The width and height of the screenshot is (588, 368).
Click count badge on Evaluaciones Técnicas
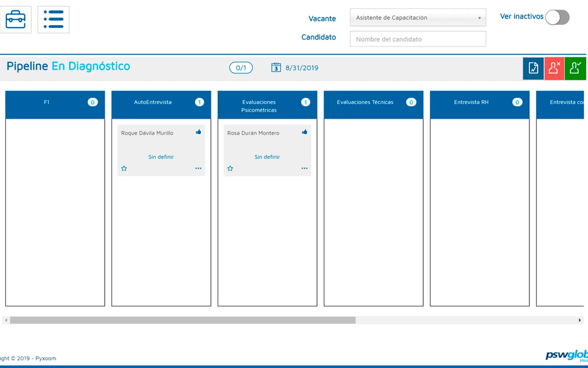click(x=411, y=102)
